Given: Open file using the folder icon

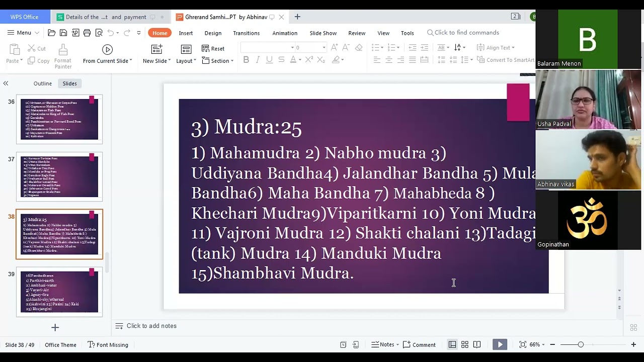Looking at the screenshot, I should pos(51,33).
